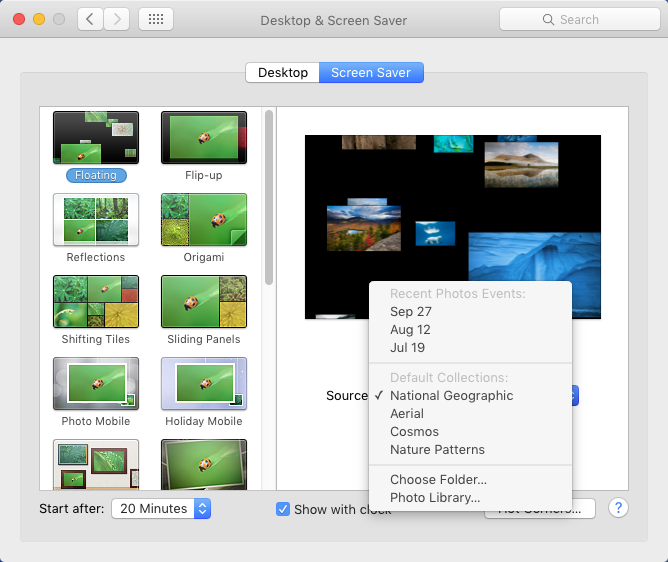Go back with the left arrow button

(90, 19)
